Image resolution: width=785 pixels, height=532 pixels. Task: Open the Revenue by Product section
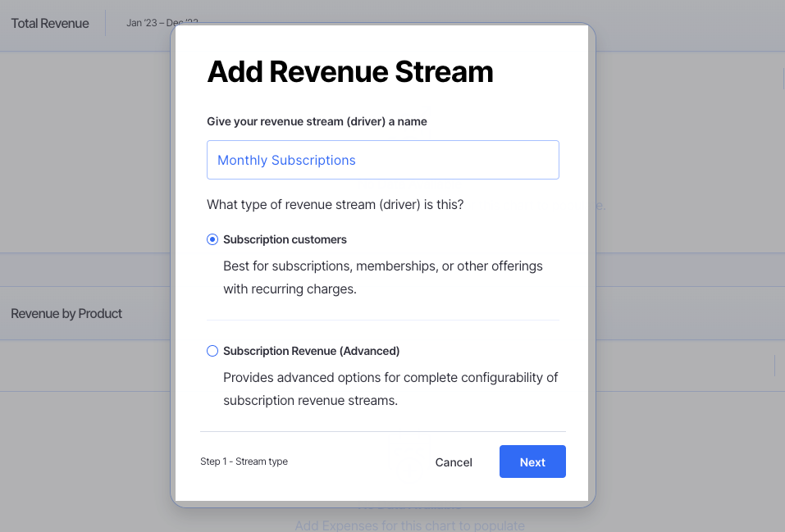pos(66,313)
